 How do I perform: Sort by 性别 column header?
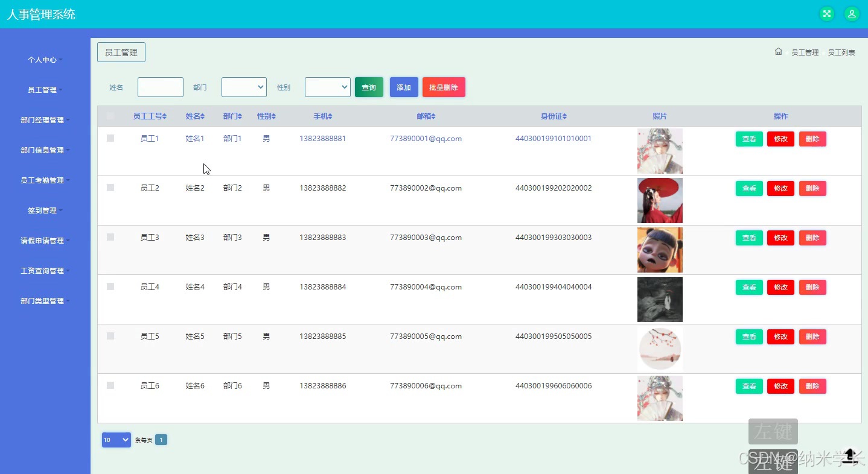[x=266, y=116]
